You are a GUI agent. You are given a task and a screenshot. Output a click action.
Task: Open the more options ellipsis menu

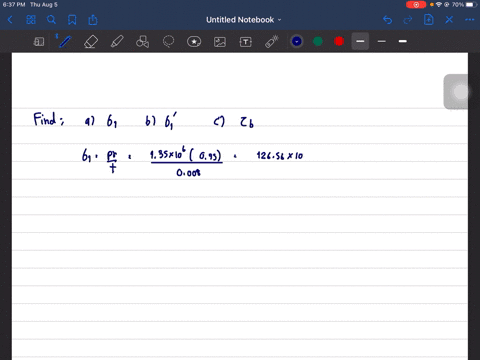point(469,20)
